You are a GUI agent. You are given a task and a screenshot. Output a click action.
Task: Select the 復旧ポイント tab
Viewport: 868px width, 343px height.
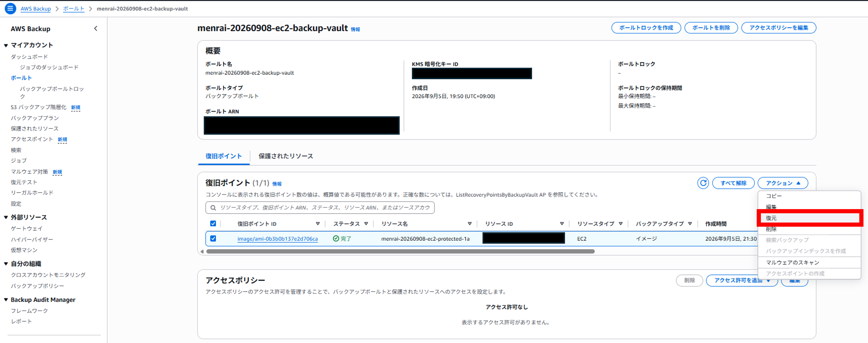tap(224, 156)
